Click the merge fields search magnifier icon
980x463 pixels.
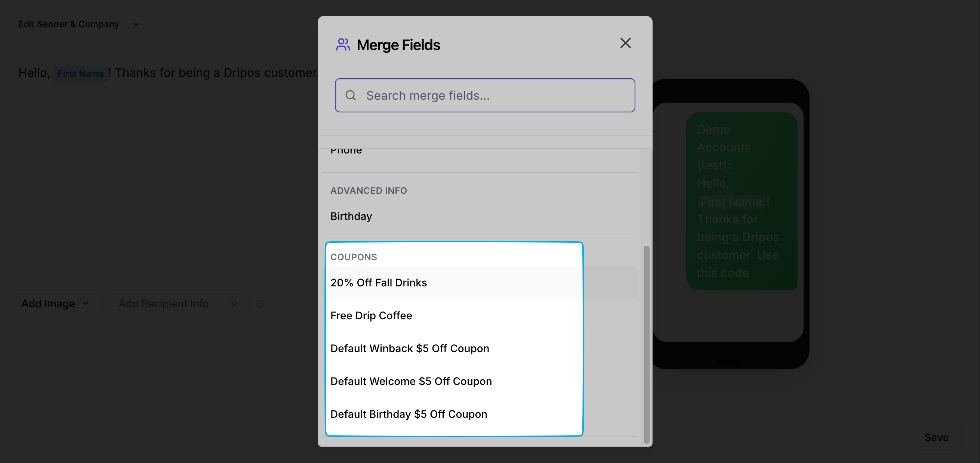click(x=350, y=96)
